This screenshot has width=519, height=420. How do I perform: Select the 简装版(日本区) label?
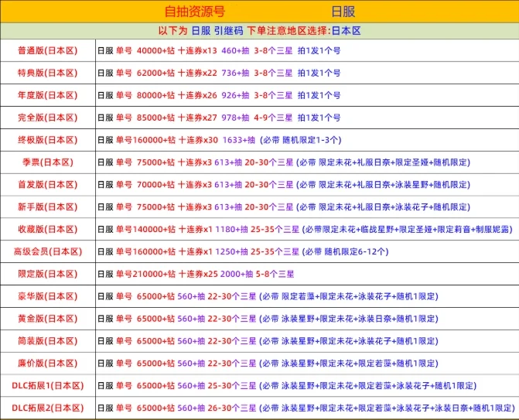[48, 341]
